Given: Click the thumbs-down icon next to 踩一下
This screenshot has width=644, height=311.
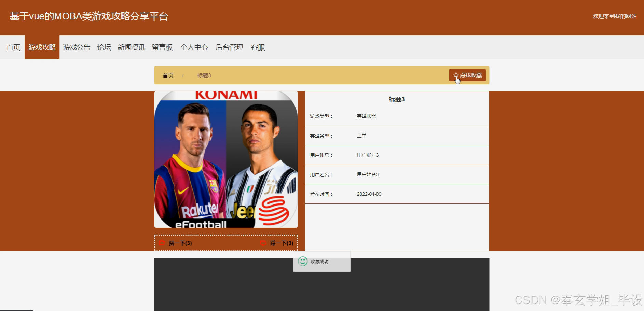Looking at the screenshot, I should tap(263, 243).
